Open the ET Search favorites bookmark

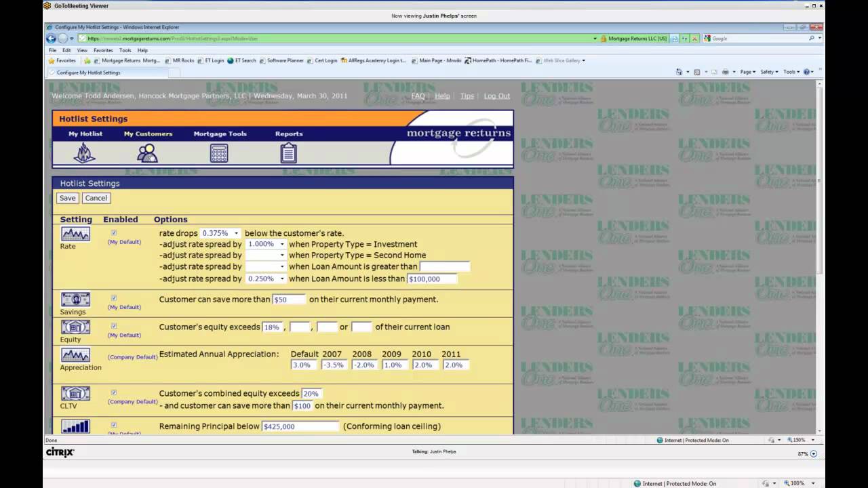click(241, 60)
